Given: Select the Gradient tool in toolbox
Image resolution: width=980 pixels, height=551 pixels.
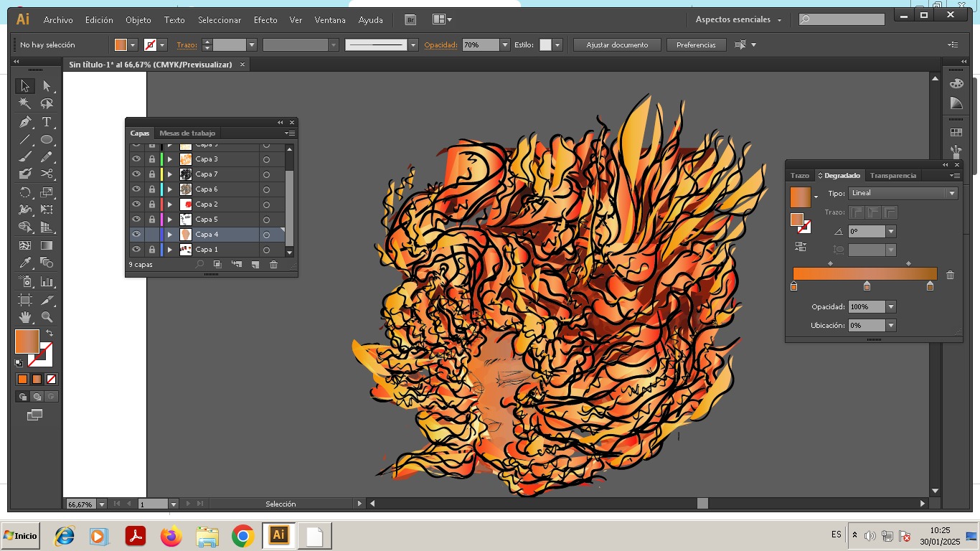Looking at the screenshot, I should 47,245.
